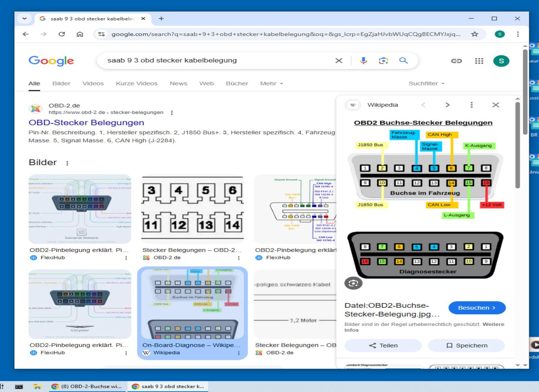Viewport: 539px width, 392px height.
Task: Open File Explorer from taskbar
Action: [x=38, y=386]
